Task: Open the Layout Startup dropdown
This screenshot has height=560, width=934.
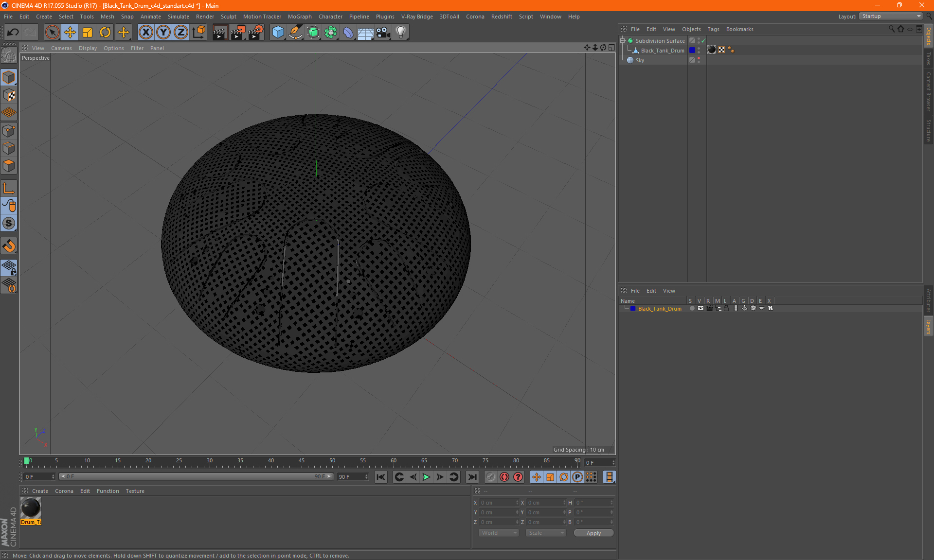Action: point(891,16)
